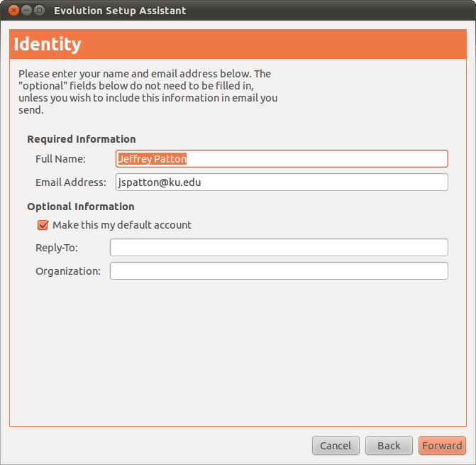Select the Reply-To input box

(x=279, y=248)
